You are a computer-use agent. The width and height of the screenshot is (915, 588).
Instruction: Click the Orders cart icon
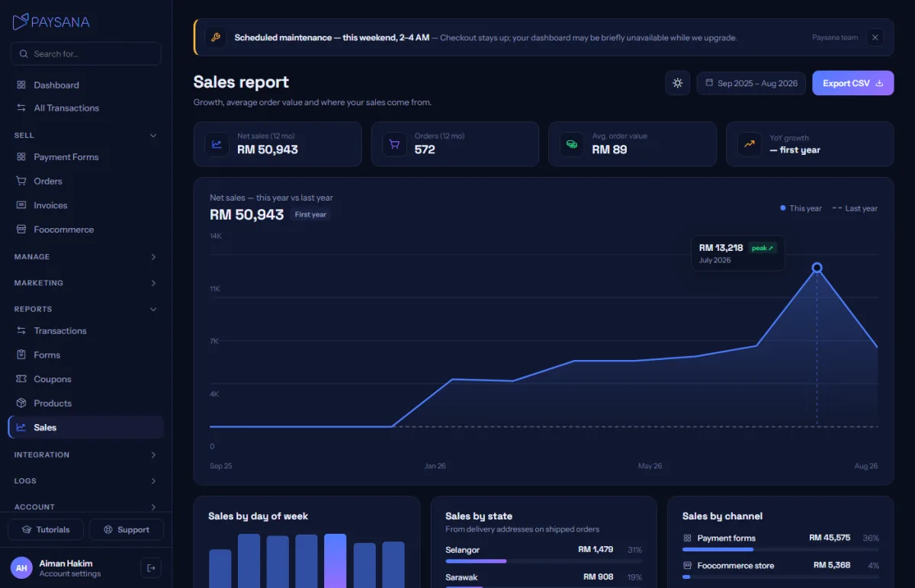[x=395, y=143]
